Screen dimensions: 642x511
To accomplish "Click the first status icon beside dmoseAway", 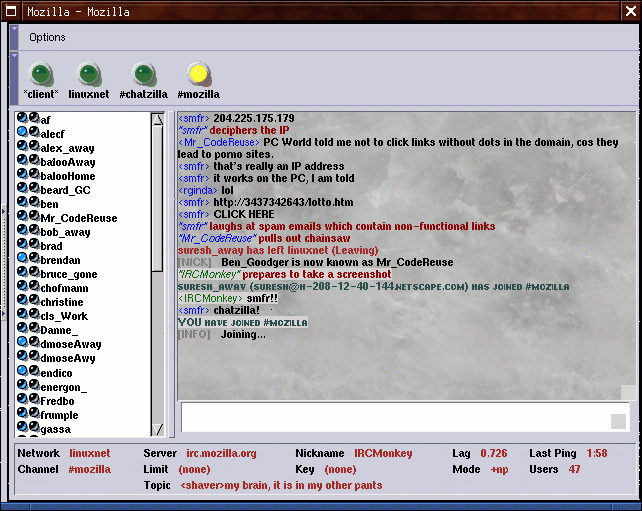I will 22,341.
